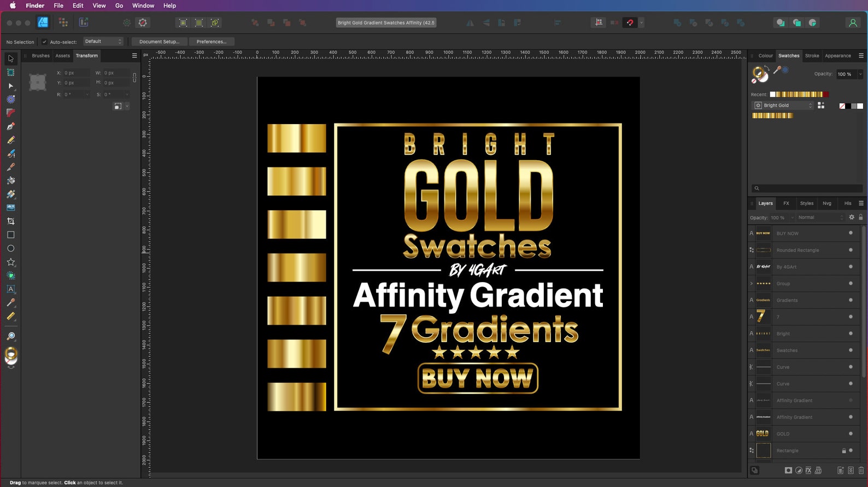This screenshot has height=487, width=868.
Task: Switch to Pixel Persona in toolbar
Action: coord(63,22)
